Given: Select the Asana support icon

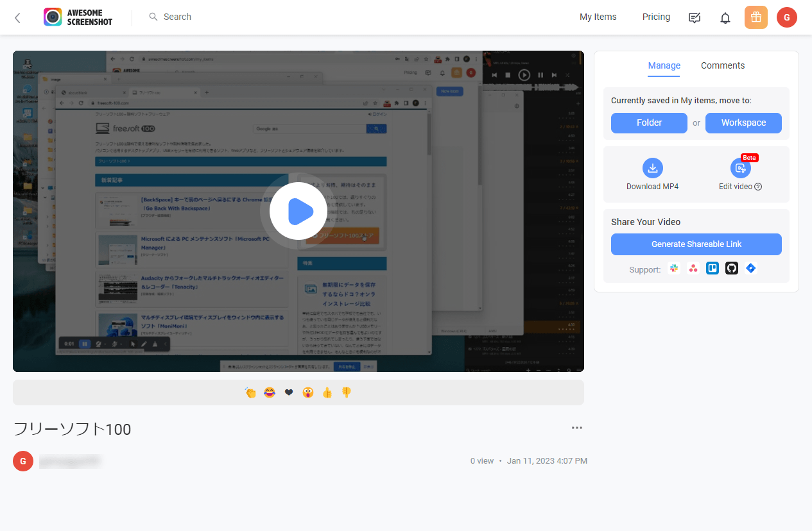Looking at the screenshot, I should (693, 269).
